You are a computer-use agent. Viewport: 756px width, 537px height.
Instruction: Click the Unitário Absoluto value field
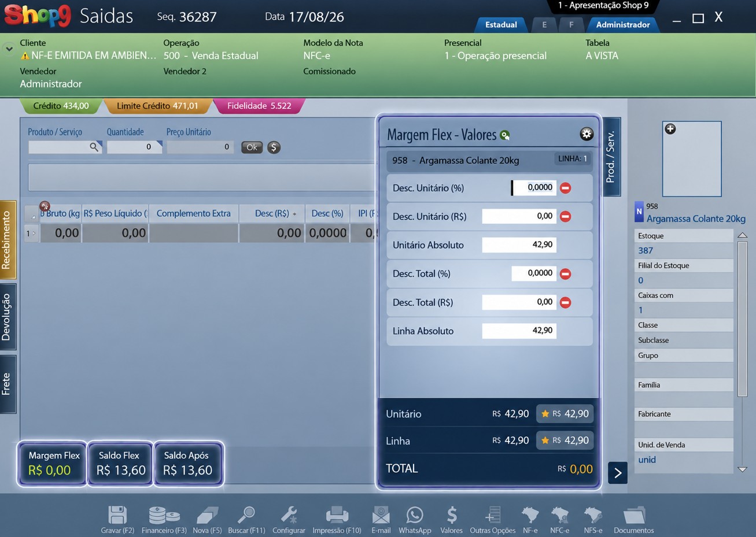[x=519, y=245]
